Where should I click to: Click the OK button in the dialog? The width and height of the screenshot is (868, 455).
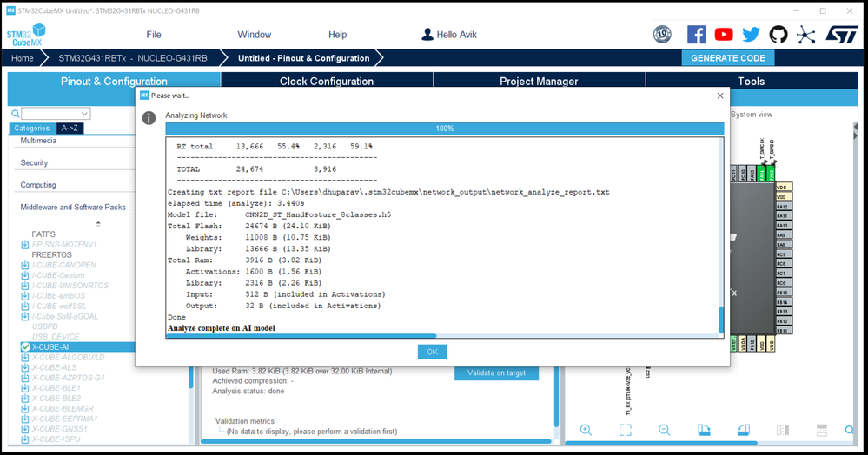[x=433, y=352]
